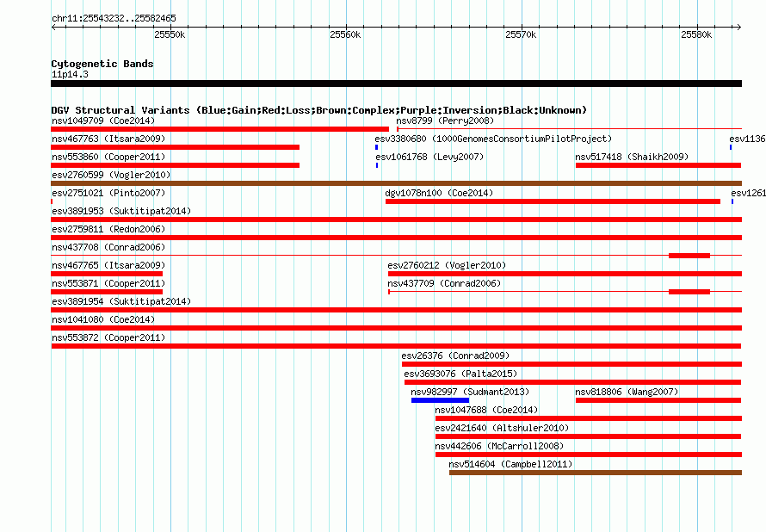Open the nsv442606 (McCarroll2008) label
Viewport: 766px width, 532px height.
pyautogui.click(x=499, y=446)
